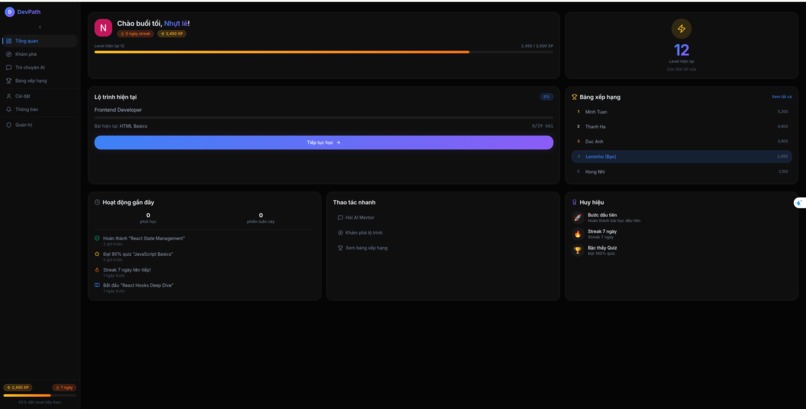This screenshot has width=806, height=409.
Task: Click the streak badge under the greeting
Action: pos(135,34)
